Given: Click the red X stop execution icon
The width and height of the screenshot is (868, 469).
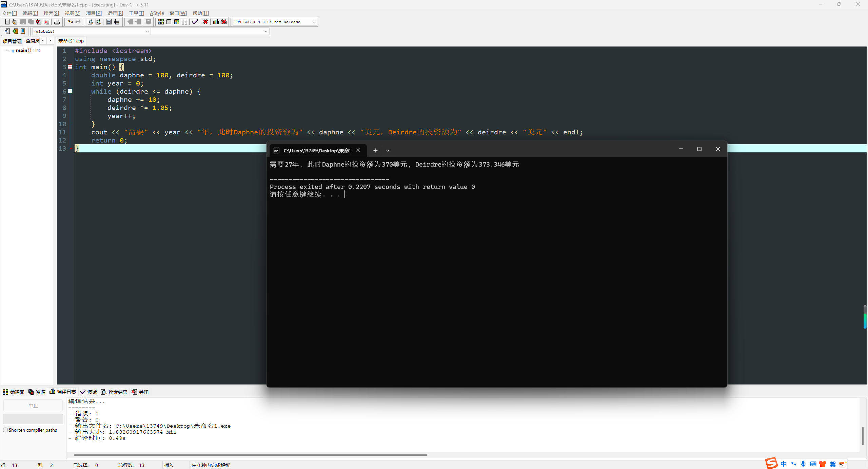Looking at the screenshot, I should 205,22.
